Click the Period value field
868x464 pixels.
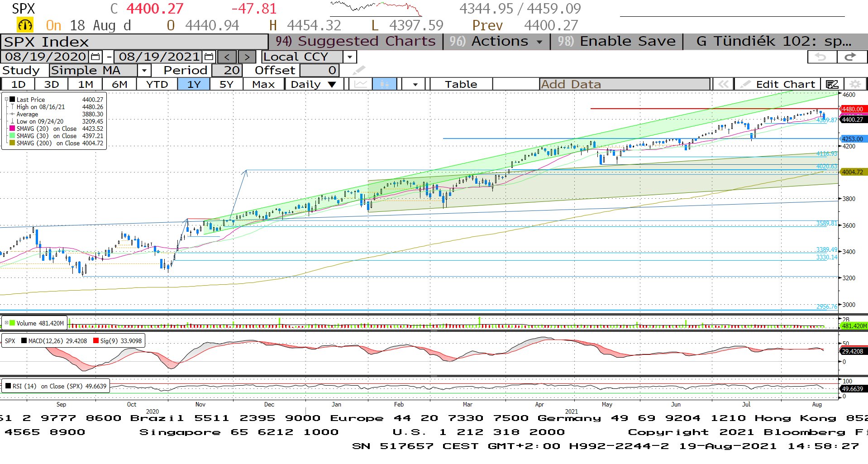(x=227, y=70)
